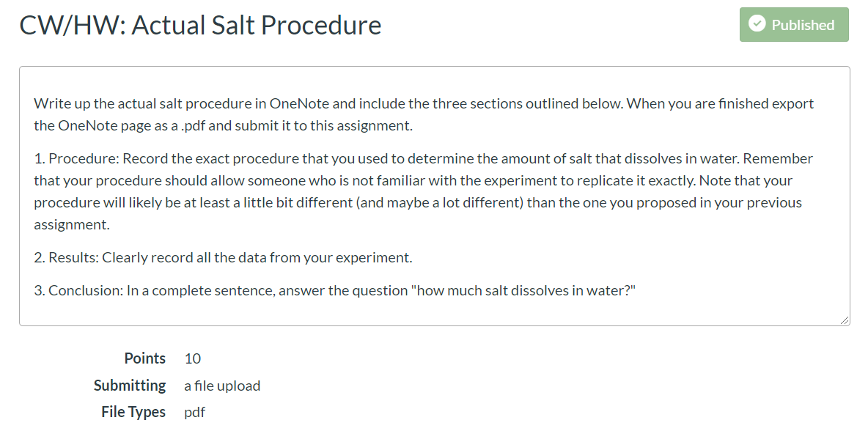
Task: Click the green Published button
Action: 794,25
